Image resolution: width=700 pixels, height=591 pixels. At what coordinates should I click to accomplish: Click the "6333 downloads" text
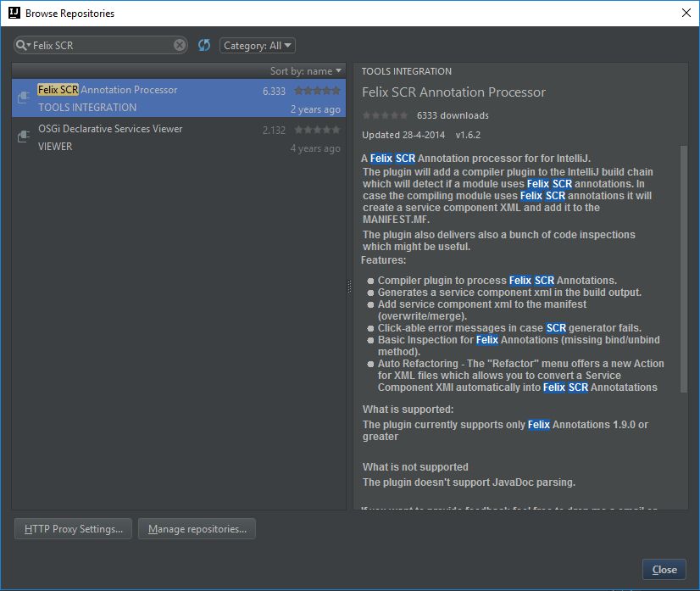[x=453, y=115]
